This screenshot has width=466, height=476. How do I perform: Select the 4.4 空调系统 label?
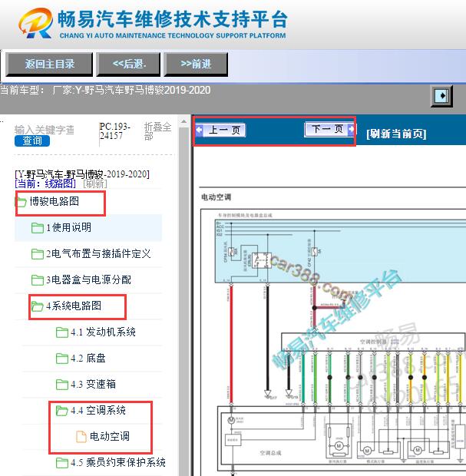tap(98, 410)
